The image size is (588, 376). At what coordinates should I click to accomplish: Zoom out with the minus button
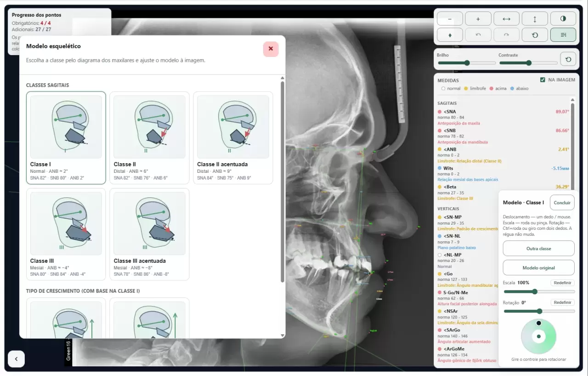(x=450, y=19)
